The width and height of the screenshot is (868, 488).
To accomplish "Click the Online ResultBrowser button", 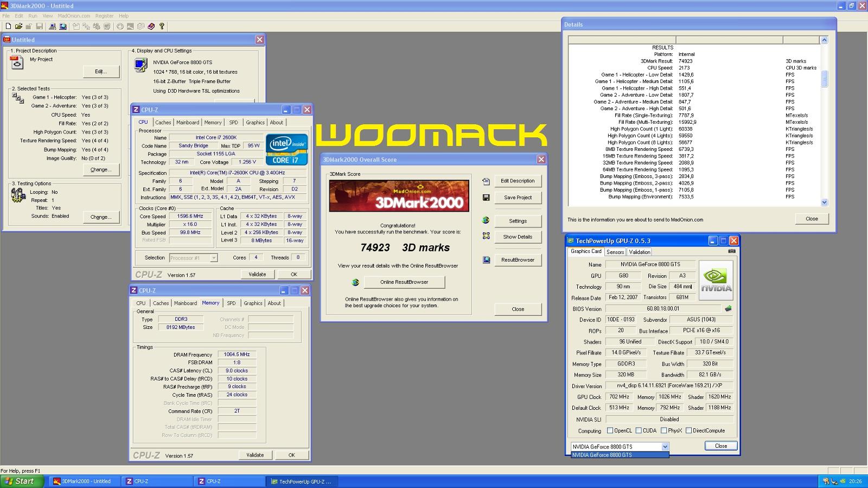I will [x=404, y=282].
